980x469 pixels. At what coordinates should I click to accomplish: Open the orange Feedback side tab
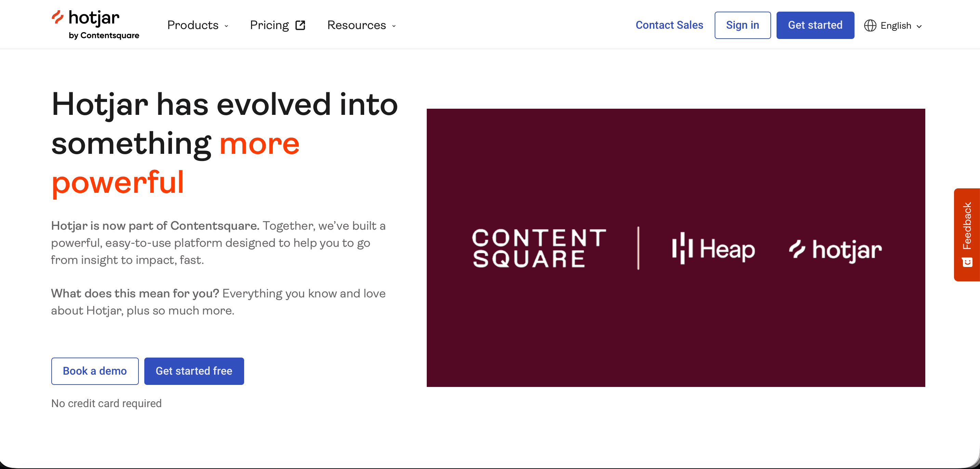coord(967,235)
